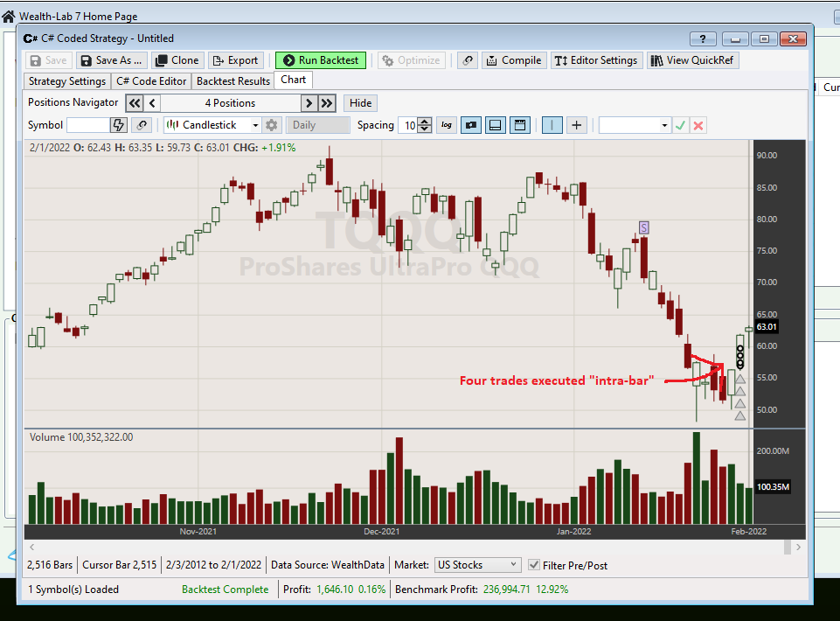
Task: Click the greyed-out Optimize button
Action: [412, 60]
